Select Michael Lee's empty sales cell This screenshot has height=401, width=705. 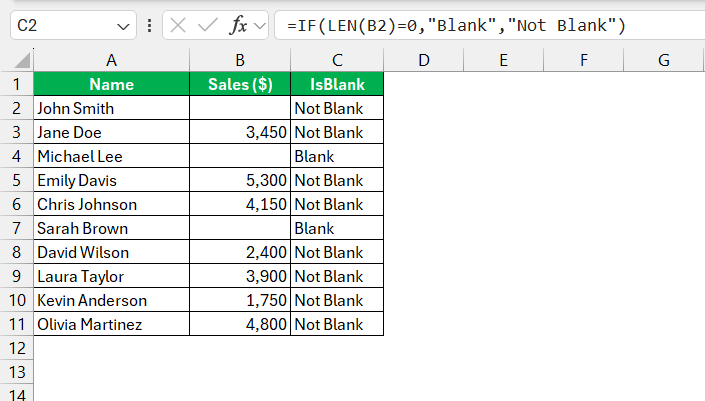240,156
